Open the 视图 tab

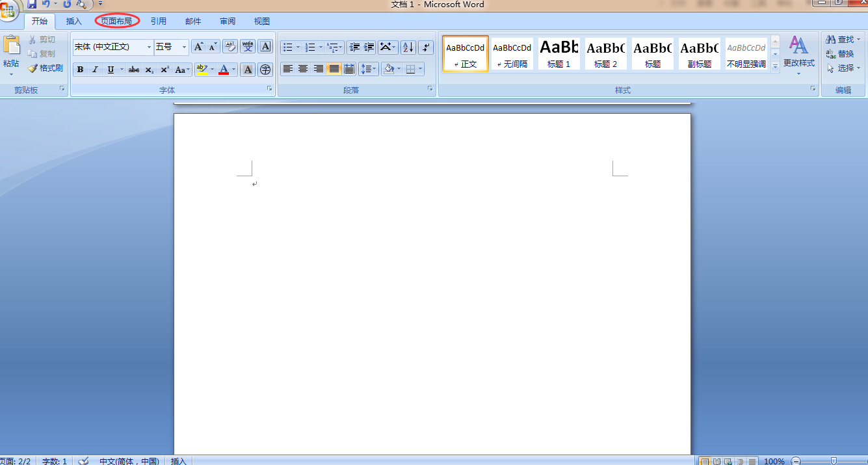coord(262,21)
